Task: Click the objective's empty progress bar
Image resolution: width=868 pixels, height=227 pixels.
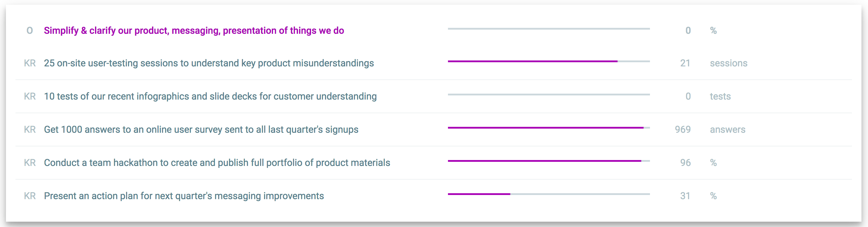Action: [x=549, y=29]
